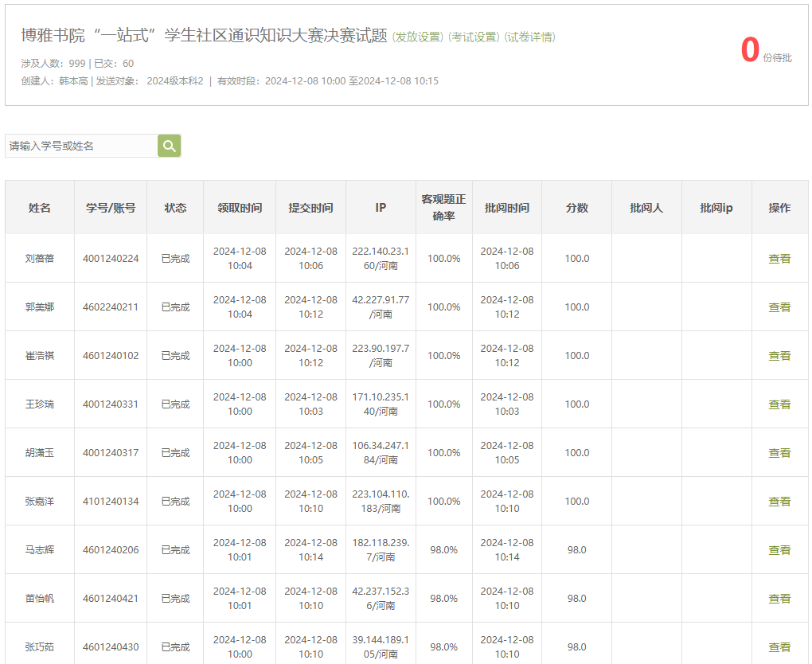
Task: Click 查看 for student 郭美娜
Action: click(x=779, y=307)
